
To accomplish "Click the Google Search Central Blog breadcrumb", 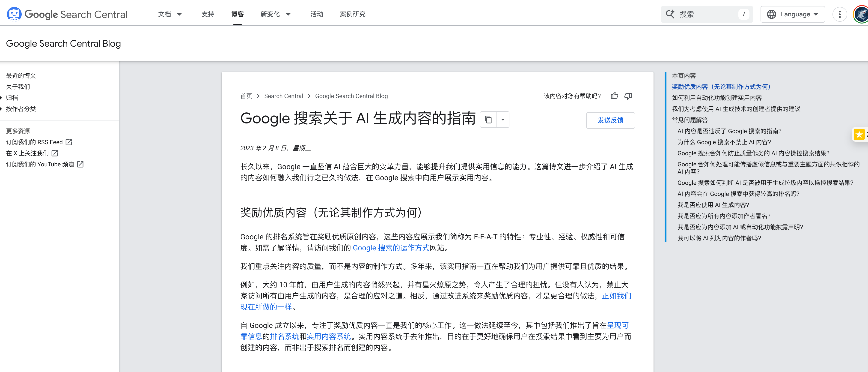I will (x=351, y=96).
